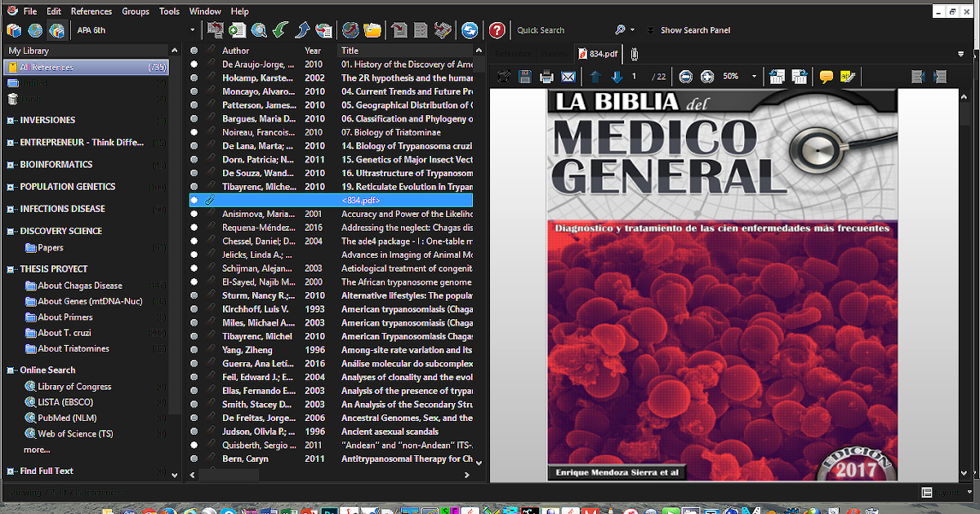Print the PDF with the printer icon
The image size is (980, 514).
pos(546,77)
